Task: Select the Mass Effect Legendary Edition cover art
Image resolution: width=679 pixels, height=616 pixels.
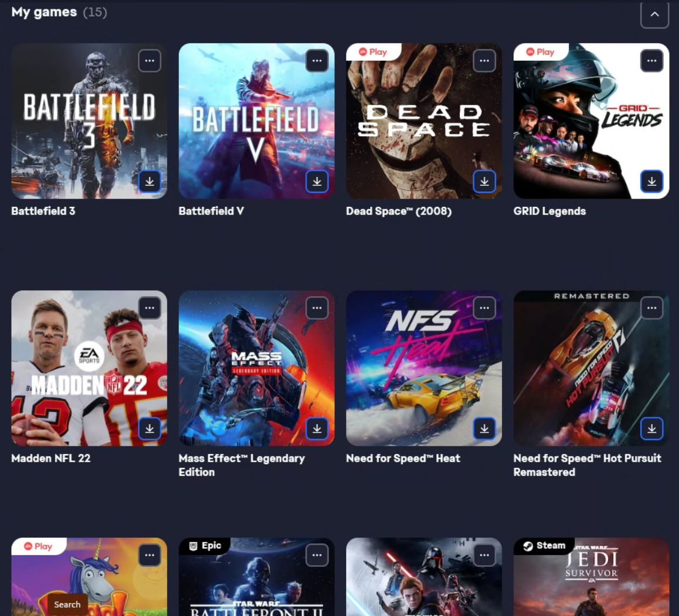Action: (x=256, y=368)
